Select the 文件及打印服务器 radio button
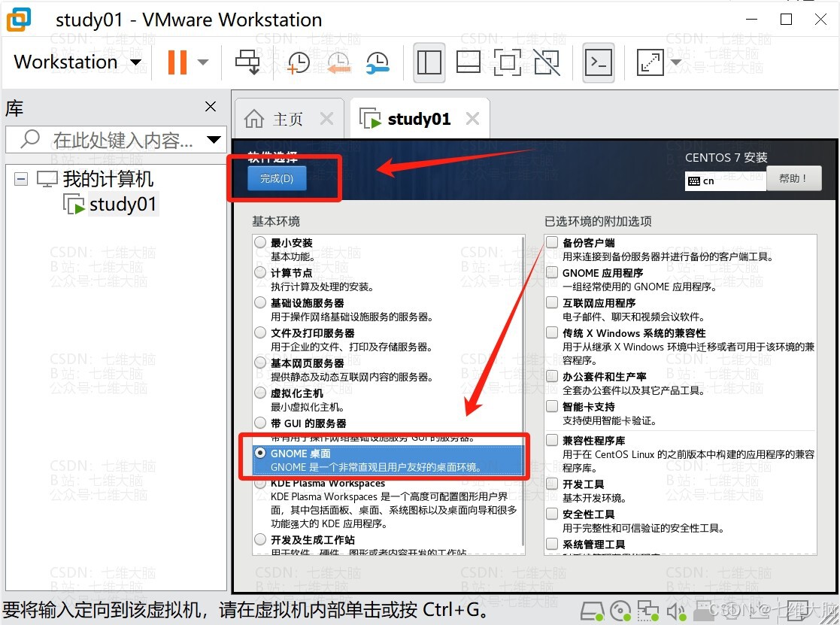 coord(260,332)
